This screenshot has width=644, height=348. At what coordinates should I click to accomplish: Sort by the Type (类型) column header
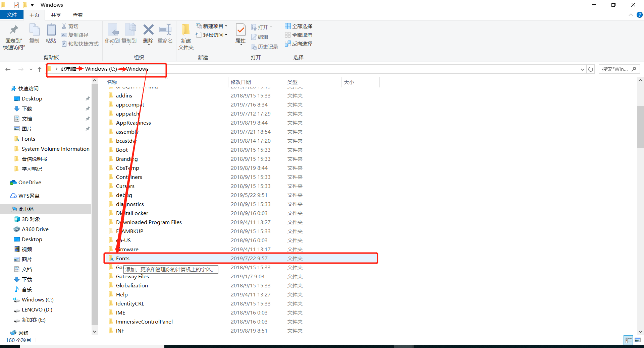[x=292, y=82]
